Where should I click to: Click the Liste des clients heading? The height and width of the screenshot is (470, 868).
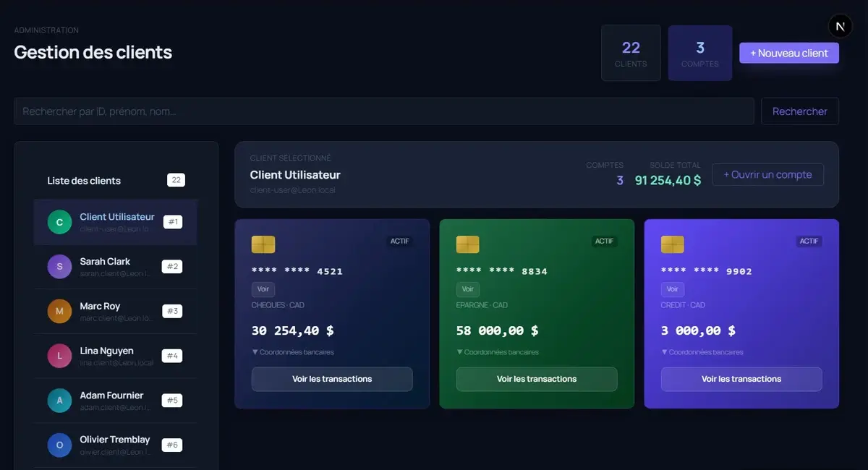pos(84,181)
